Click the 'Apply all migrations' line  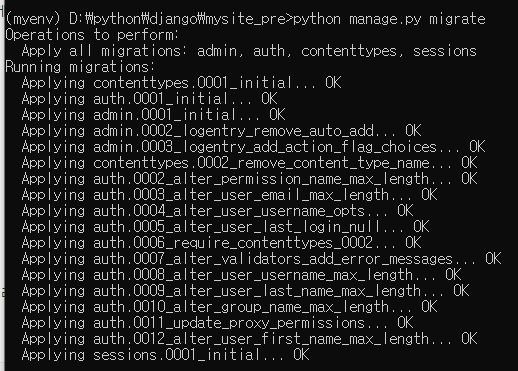click(x=249, y=51)
